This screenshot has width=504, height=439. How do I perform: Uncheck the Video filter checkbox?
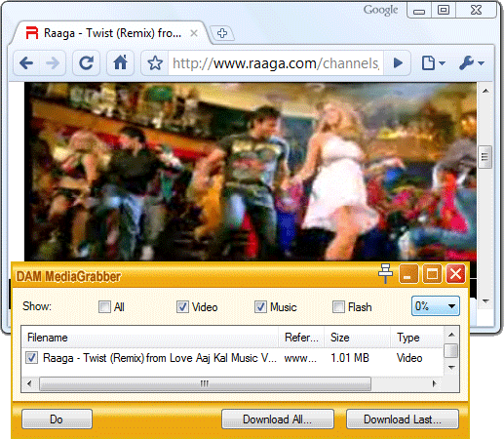[x=182, y=306]
